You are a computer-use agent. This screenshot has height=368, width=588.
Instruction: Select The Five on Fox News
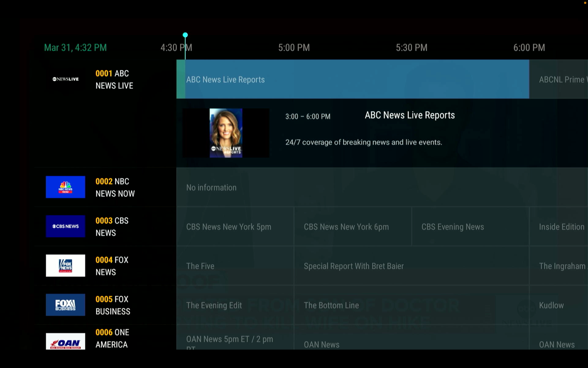click(x=235, y=266)
